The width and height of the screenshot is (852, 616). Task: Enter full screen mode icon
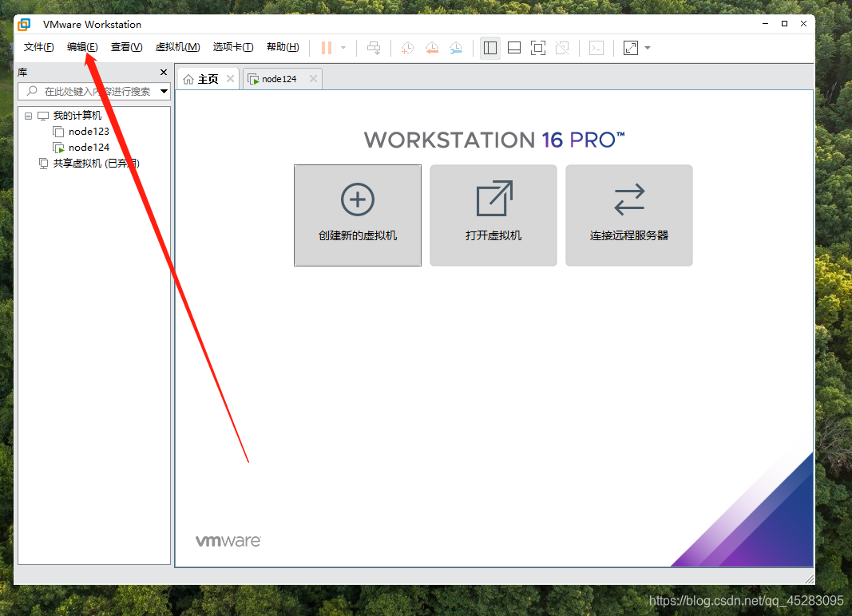point(538,48)
